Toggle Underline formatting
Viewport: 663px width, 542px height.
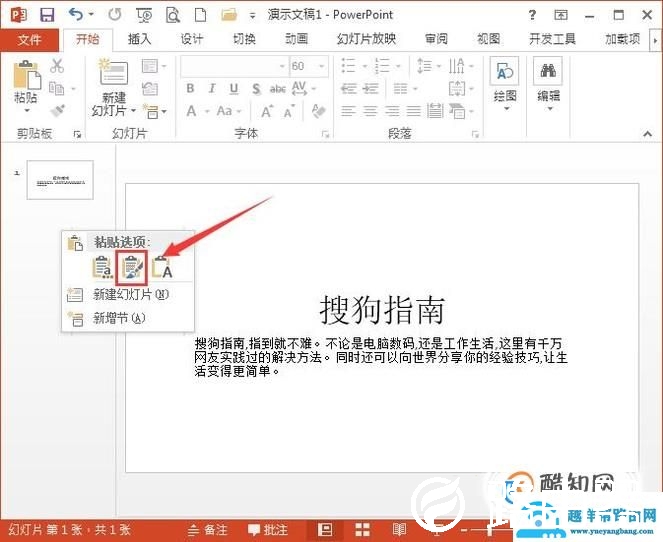[x=233, y=88]
